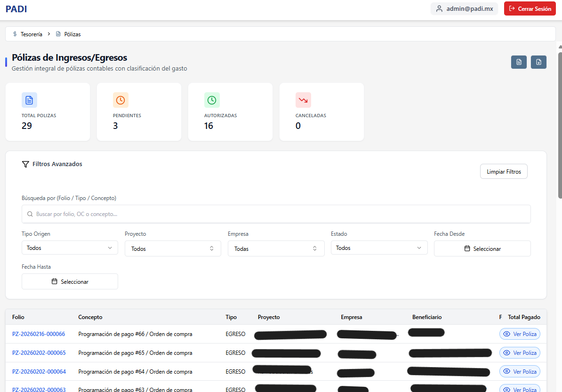Screen dimensions: 562x392
Task: Click the Total Polizas document icon
Action: coord(29,100)
